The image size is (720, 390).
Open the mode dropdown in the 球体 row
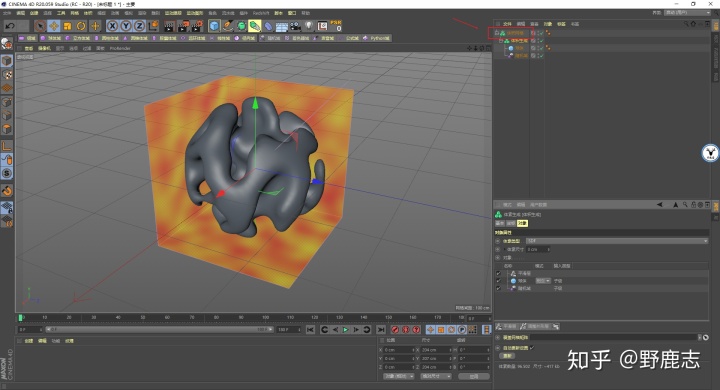(x=543, y=281)
